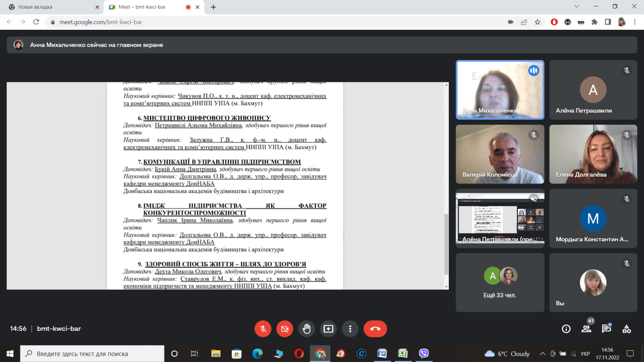Expand tab search chevron in title bar
Image resolution: width=644 pixels, height=362 pixels.
[x=577, y=6]
